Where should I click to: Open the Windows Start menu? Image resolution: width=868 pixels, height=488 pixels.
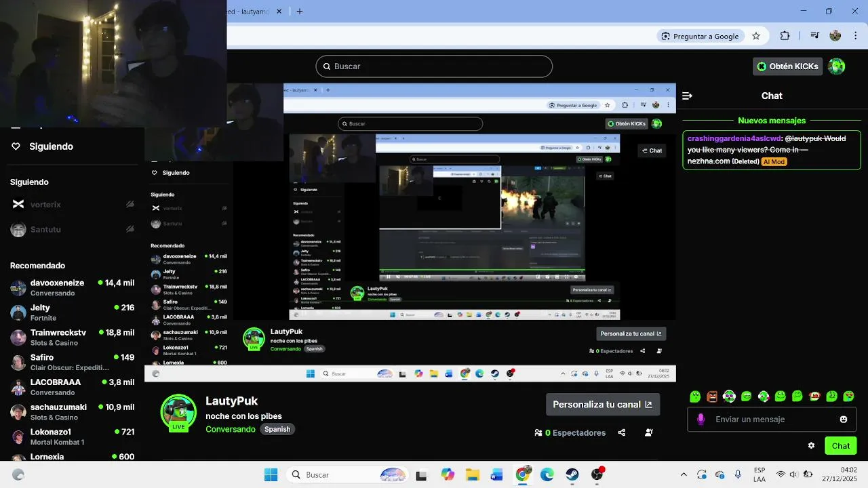[271, 475]
